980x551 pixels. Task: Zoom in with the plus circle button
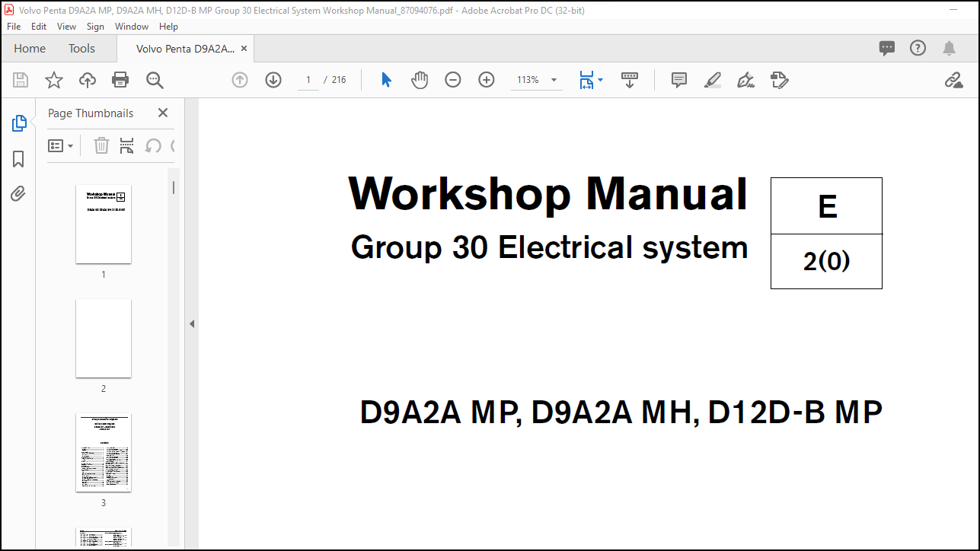click(487, 80)
